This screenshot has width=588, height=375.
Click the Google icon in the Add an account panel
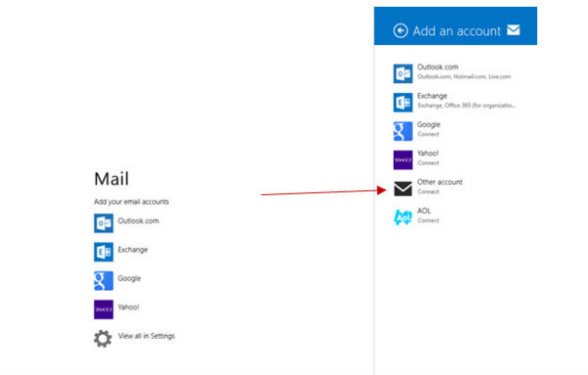(403, 131)
